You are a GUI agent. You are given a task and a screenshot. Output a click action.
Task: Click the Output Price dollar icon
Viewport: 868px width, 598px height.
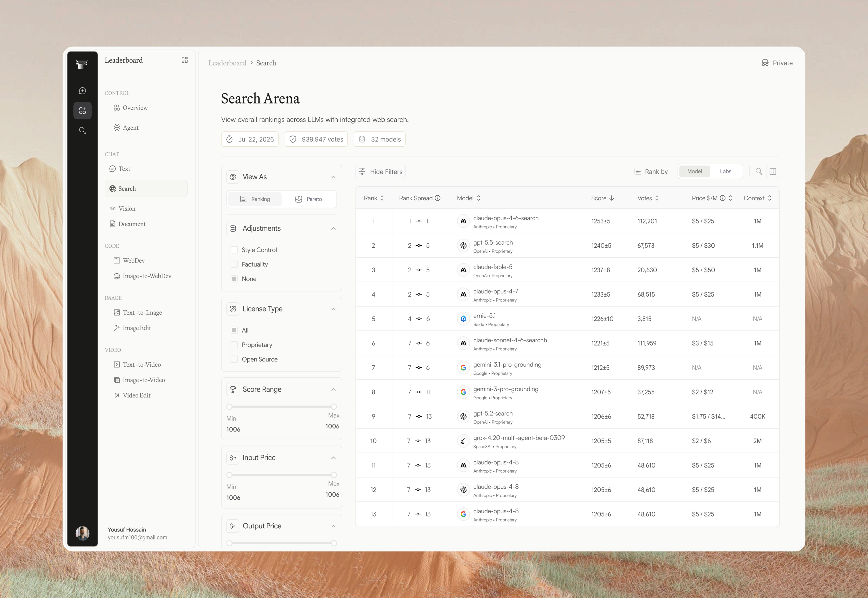tap(233, 526)
